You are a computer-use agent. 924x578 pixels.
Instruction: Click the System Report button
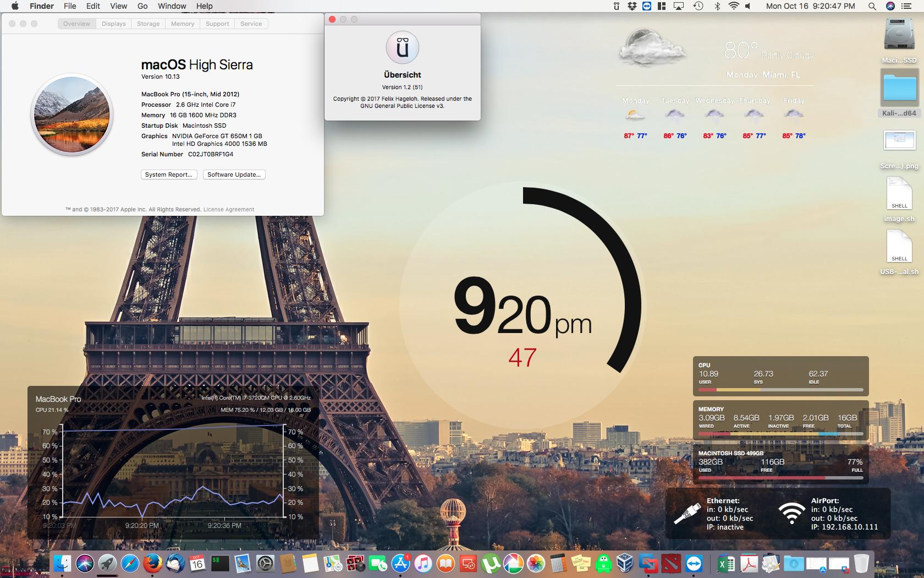coord(169,175)
